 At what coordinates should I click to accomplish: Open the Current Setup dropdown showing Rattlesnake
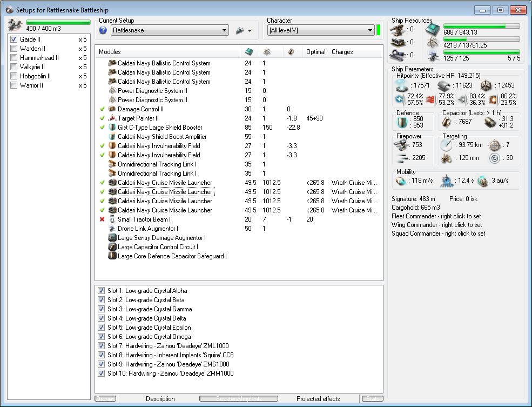coord(170,30)
